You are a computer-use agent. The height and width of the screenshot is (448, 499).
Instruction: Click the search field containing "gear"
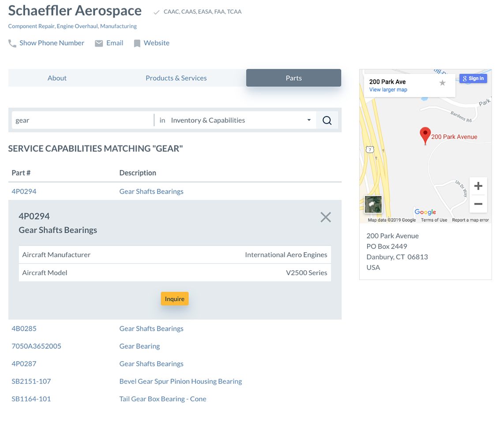point(82,120)
